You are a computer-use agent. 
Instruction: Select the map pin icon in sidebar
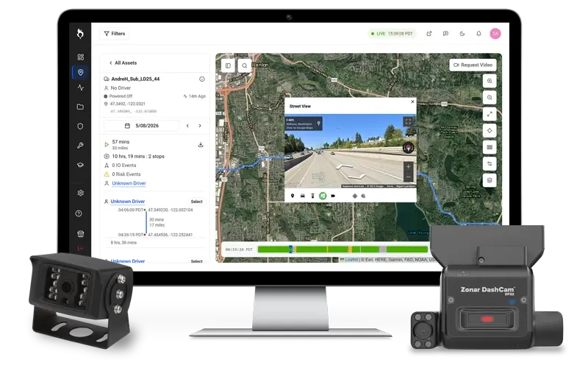[x=81, y=72]
